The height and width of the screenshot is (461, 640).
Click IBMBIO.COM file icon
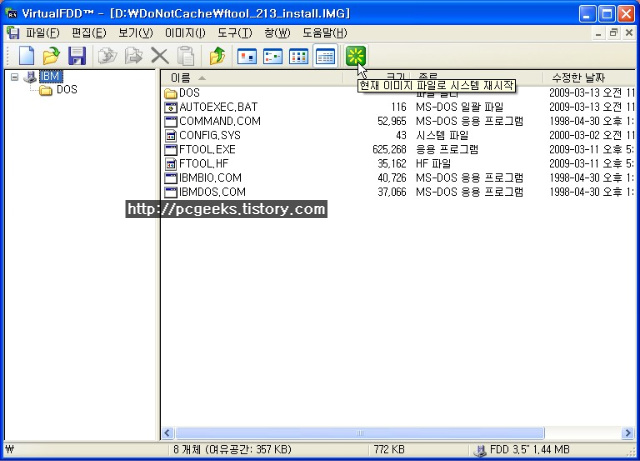point(170,178)
